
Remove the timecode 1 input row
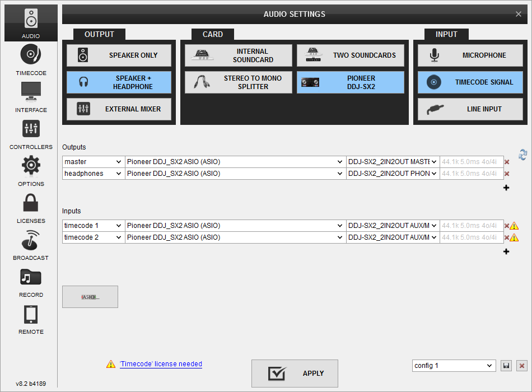507,226
